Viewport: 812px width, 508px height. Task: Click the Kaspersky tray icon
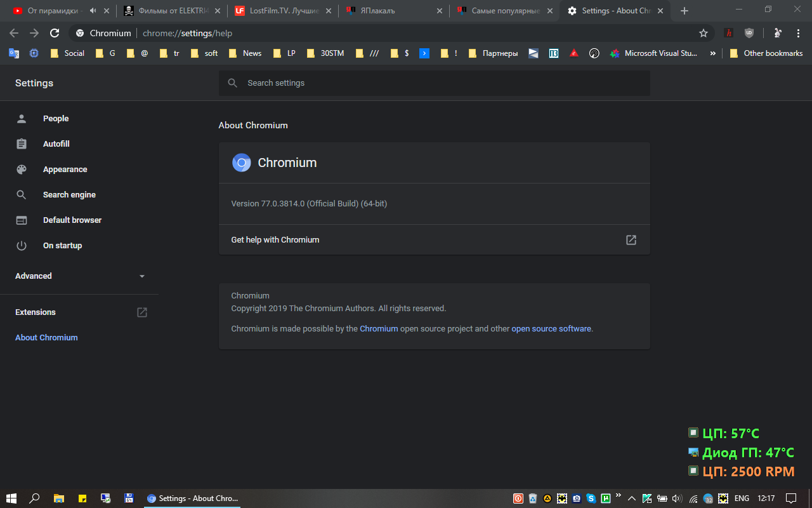pyautogui.click(x=646, y=498)
